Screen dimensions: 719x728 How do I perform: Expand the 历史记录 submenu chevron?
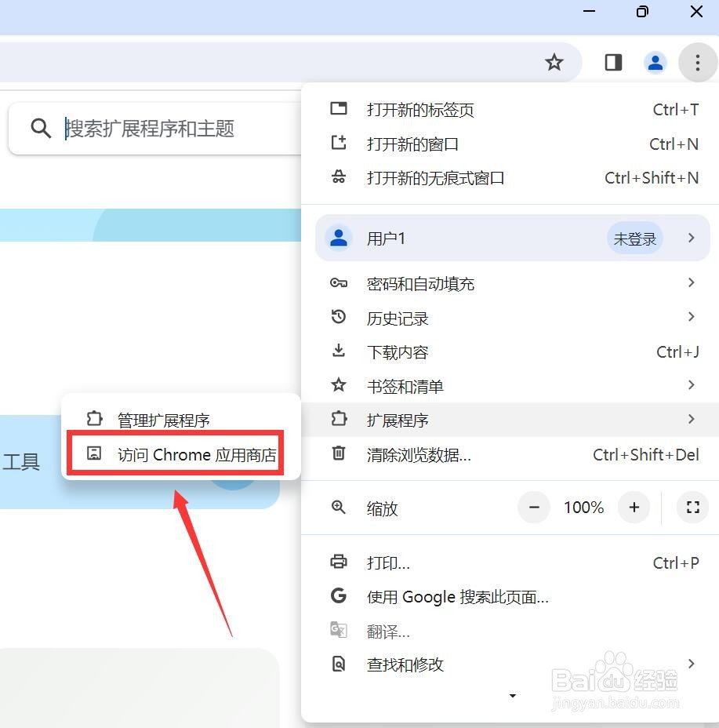pos(691,318)
